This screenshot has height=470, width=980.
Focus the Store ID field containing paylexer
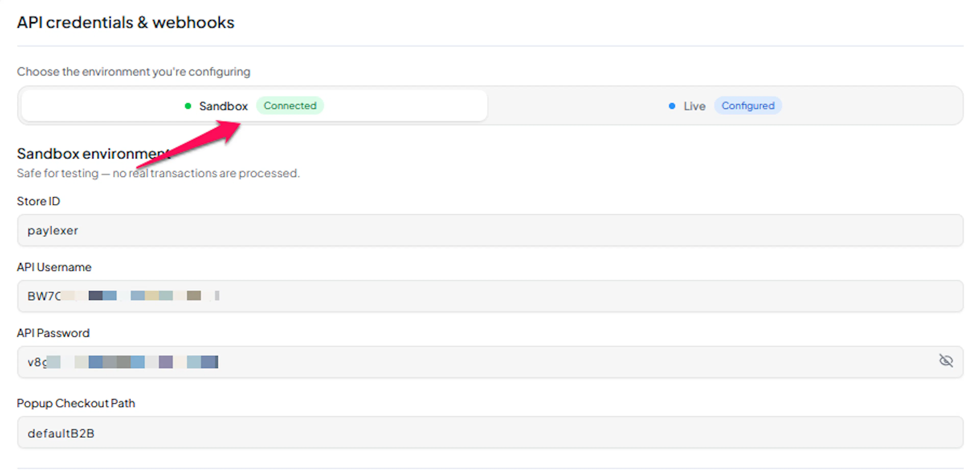[x=490, y=230]
